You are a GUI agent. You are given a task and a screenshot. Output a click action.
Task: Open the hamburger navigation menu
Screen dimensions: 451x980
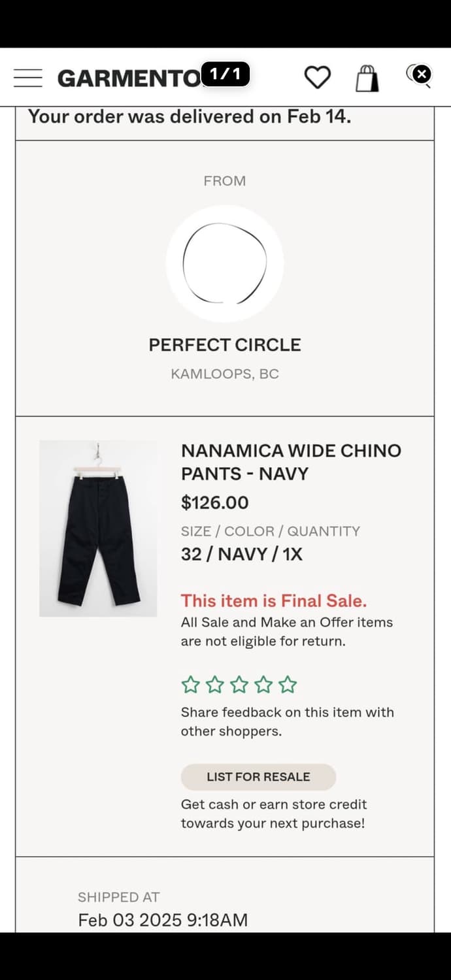pyautogui.click(x=27, y=78)
